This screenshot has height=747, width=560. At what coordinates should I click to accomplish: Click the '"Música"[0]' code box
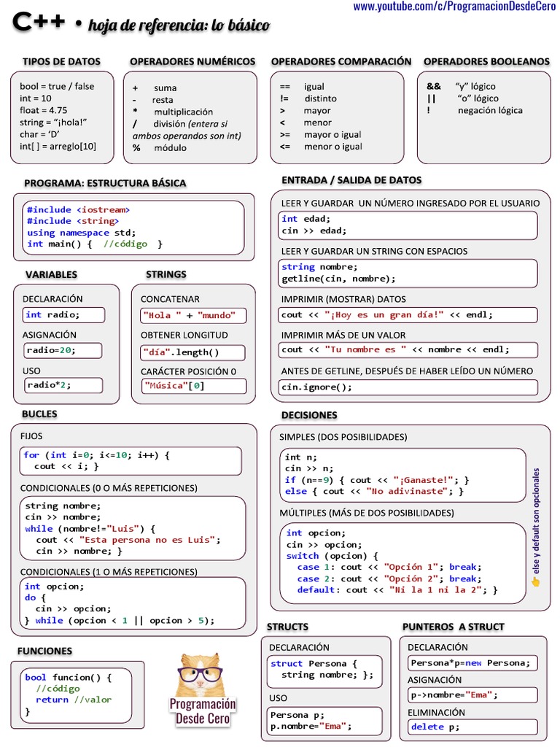pos(194,386)
